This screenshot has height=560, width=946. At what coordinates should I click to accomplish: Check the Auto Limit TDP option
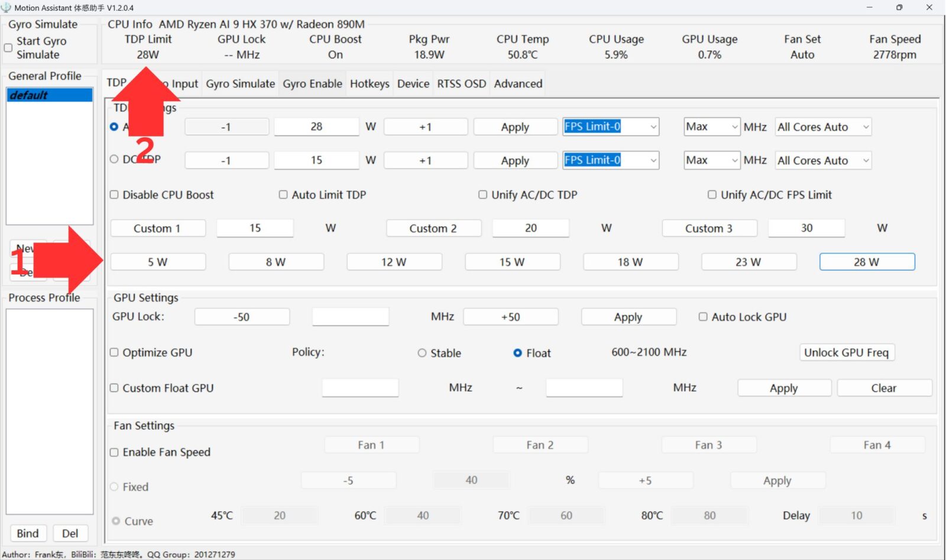pyautogui.click(x=283, y=195)
